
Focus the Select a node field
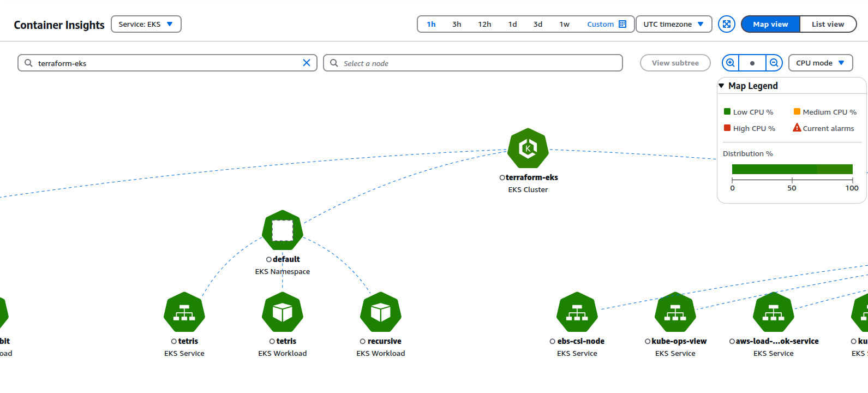(473, 63)
